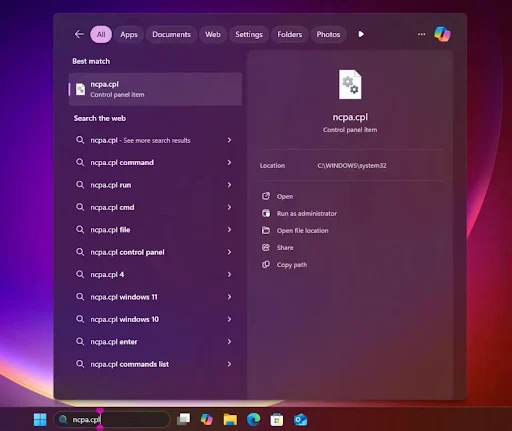Select the 'ncpa.cpl file' web suggestion

pyautogui.click(x=155, y=230)
